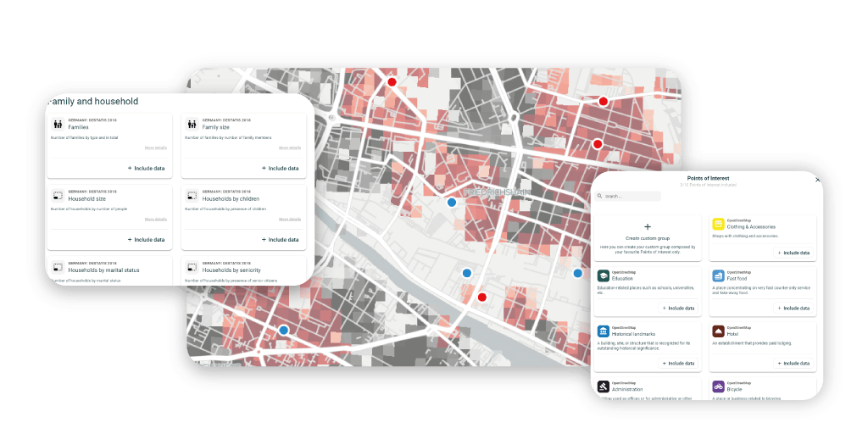Click the 'Historical landmarks' card title
Image resolution: width=868 pixels, height=434 pixels.
(x=634, y=334)
